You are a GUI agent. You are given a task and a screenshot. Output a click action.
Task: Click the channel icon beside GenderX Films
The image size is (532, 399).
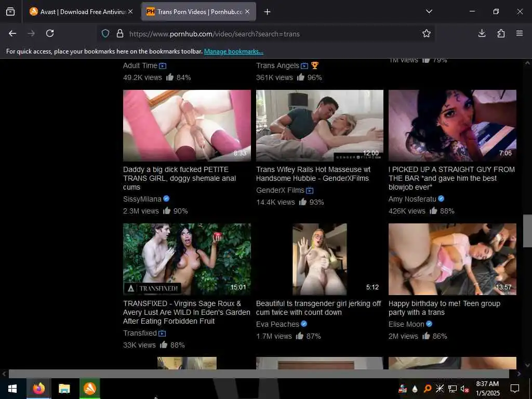[x=310, y=191]
